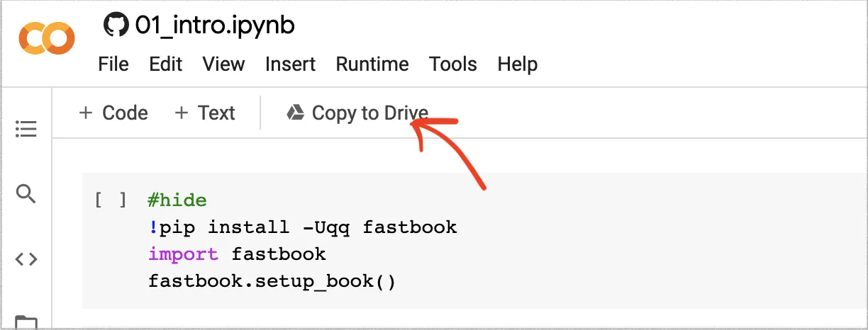
Task: Open the code snippets panel
Action: (26, 259)
